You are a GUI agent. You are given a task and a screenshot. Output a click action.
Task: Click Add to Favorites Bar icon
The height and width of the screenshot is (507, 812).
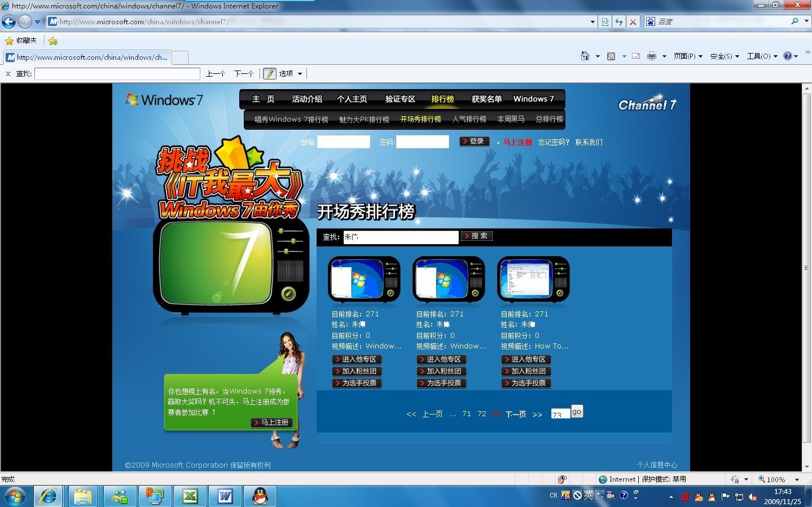(x=53, y=41)
